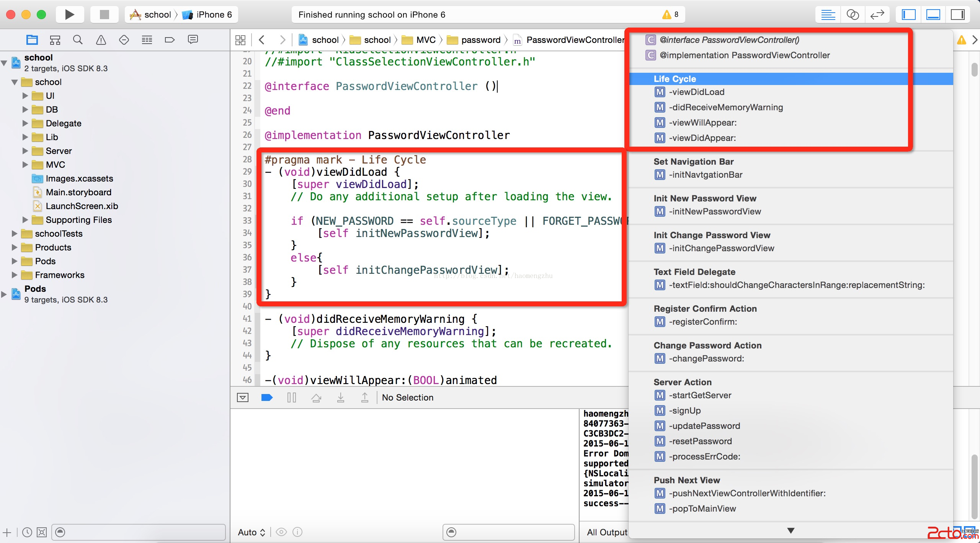This screenshot has width=980, height=543.
Task: Click the editor's vertical scrollbar
Action: coord(974,70)
